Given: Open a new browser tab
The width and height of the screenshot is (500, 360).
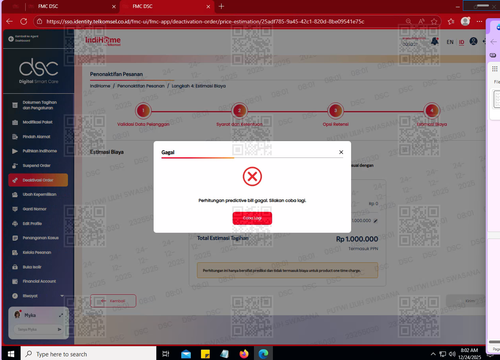Looking at the screenshot, I should [x=221, y=6].
